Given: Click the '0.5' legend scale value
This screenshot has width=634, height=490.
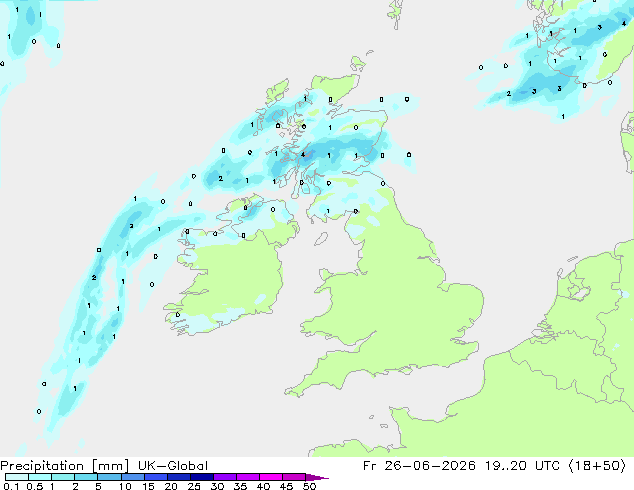Looking at the screenshot, I should (35, 486).
